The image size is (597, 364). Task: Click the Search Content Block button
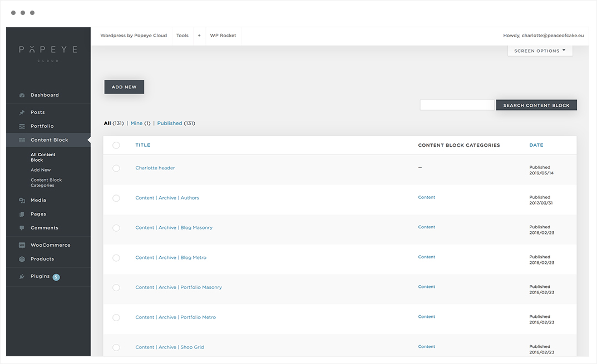[536, 106]
